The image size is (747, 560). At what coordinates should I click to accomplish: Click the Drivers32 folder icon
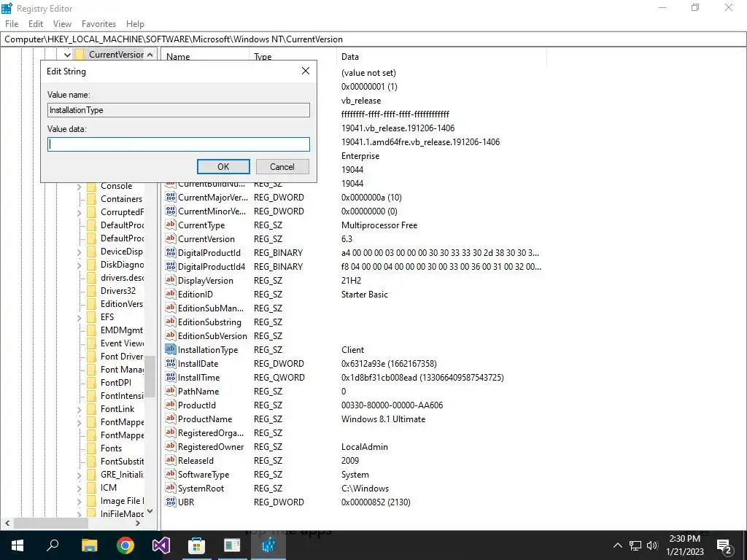[91, 290]
